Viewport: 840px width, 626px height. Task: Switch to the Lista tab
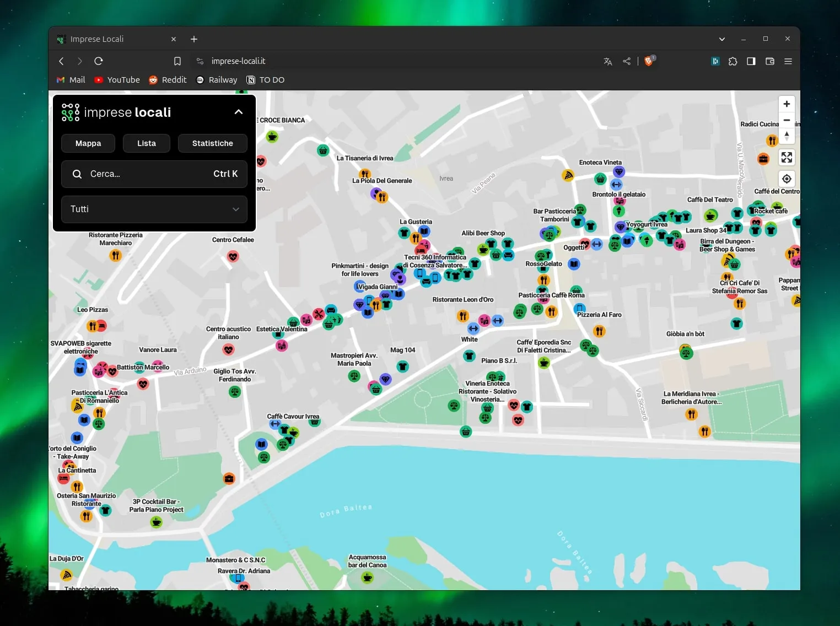pos(147,143)
